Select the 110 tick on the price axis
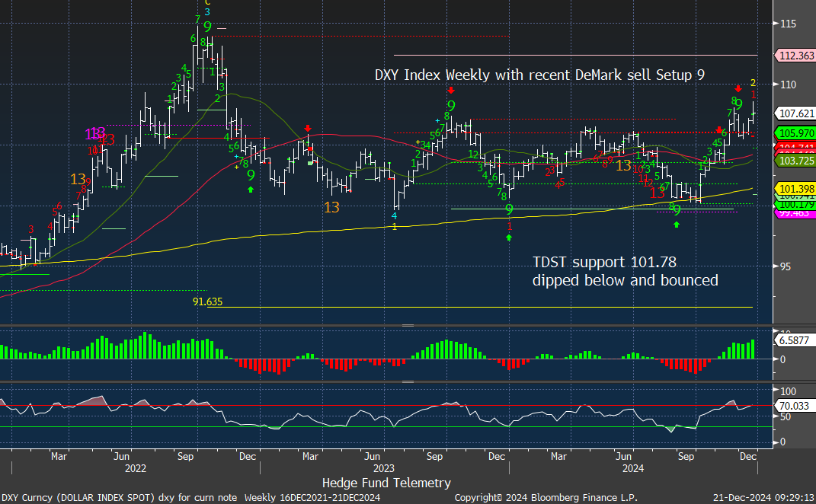Screen dimensions: 816x504 point(788,85)
